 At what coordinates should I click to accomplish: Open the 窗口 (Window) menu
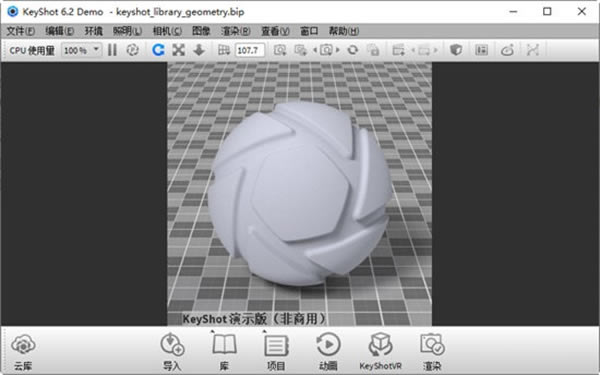[309, 31]
